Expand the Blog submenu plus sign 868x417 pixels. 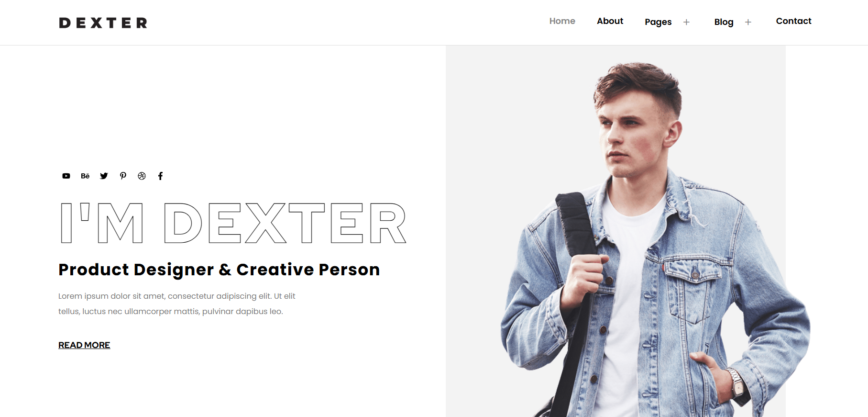748,22
